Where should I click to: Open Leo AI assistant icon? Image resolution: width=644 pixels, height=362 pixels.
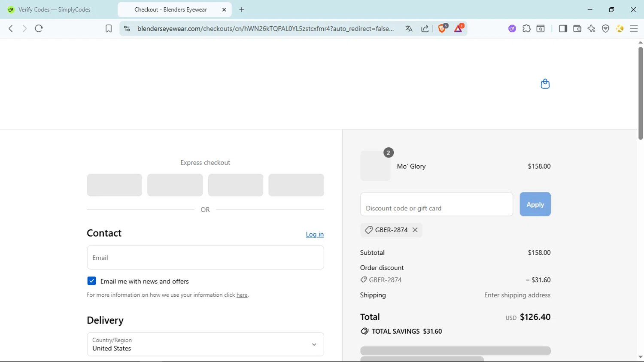591,28
